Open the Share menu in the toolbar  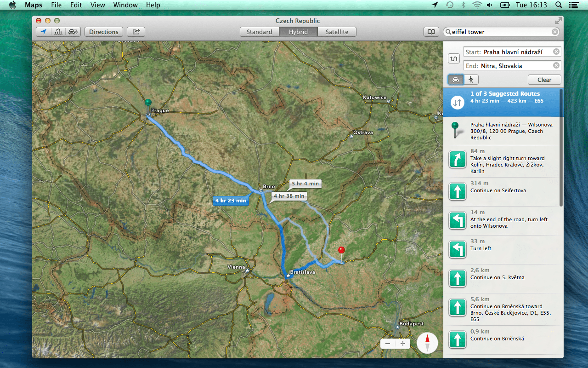(136, 32)
